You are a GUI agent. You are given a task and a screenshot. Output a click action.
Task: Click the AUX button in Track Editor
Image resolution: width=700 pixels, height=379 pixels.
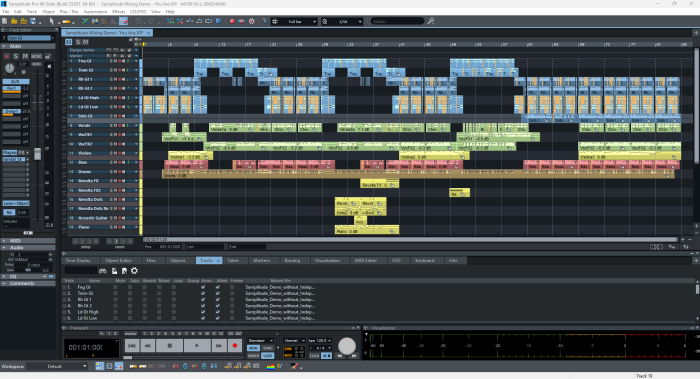point(16,81)
